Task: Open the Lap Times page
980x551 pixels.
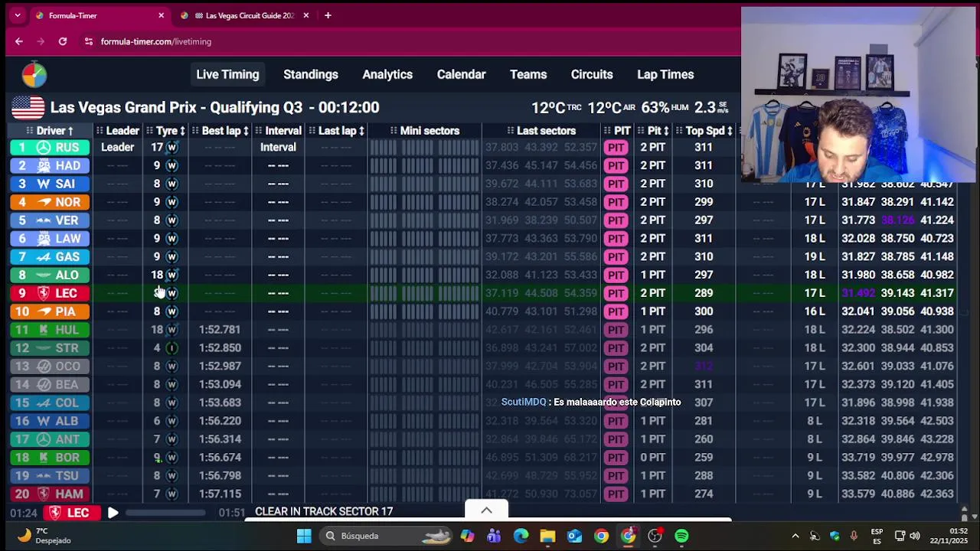Action: coord(665,74)
